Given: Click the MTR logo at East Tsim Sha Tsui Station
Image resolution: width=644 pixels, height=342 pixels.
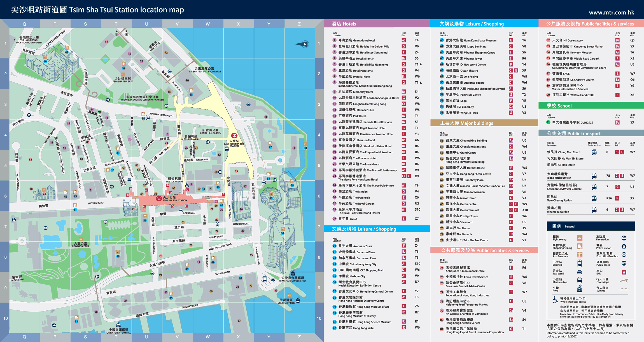Looking at the screenshot, I should coord(234,136).
